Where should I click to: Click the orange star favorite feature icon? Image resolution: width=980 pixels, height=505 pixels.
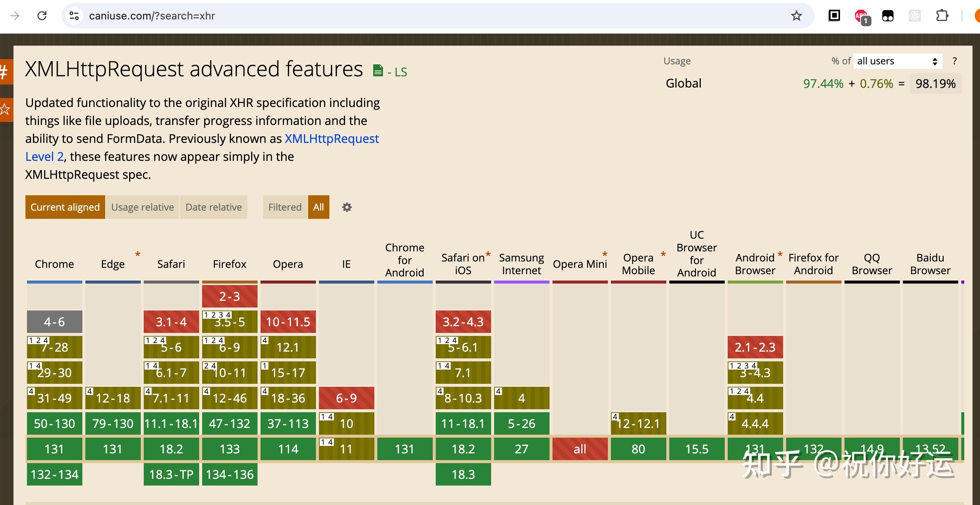4,110
